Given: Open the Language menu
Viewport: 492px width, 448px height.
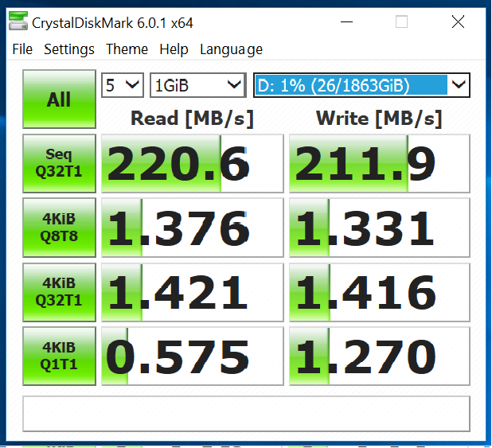Looking at the screenshot, I should (x=231, y=49).
